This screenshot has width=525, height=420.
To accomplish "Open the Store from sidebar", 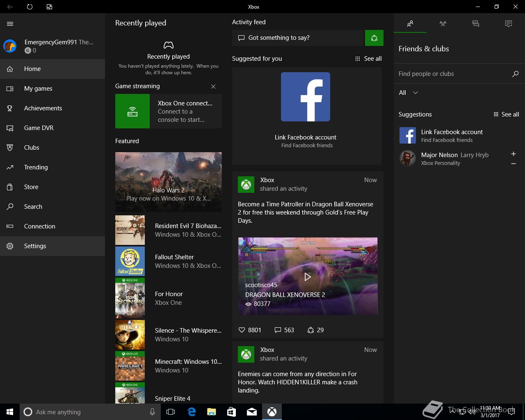I will coord(52,187).
